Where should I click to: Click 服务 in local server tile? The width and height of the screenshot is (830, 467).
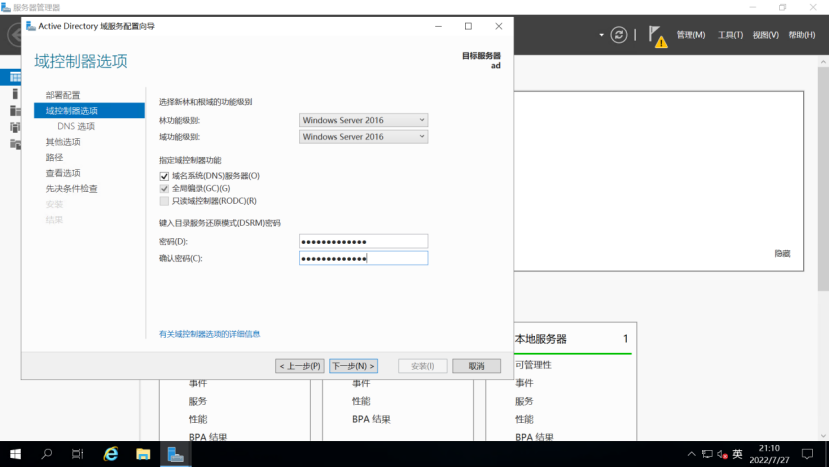(524, 401)
